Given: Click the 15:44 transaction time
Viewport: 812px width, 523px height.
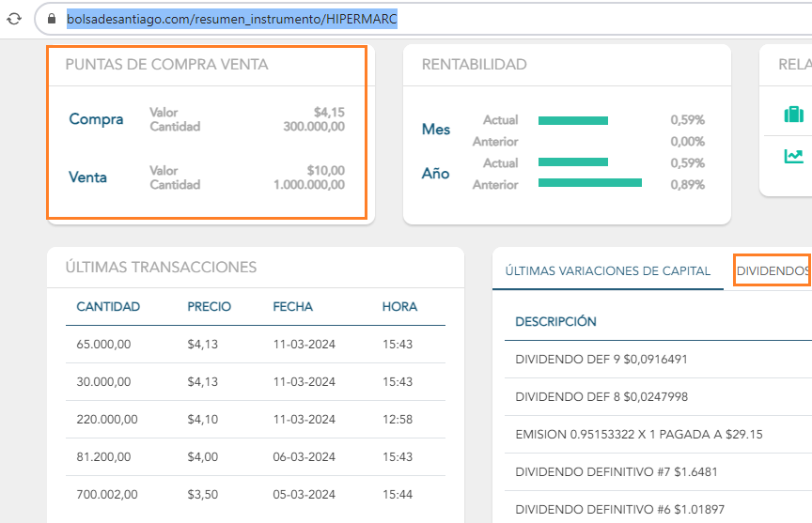Looking at the screenshot, I should click(398, 495).
